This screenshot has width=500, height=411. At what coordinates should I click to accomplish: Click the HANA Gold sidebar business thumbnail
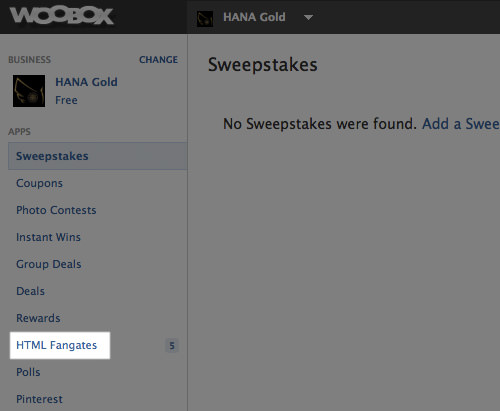coord(29,91)
